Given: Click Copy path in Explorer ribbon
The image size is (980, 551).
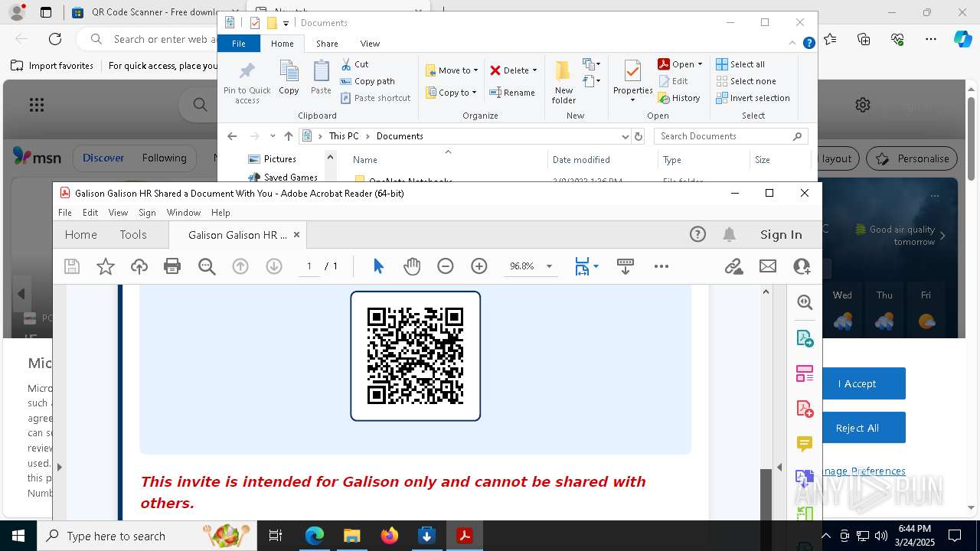Looking at the screenshot, I should coord(367,81).
